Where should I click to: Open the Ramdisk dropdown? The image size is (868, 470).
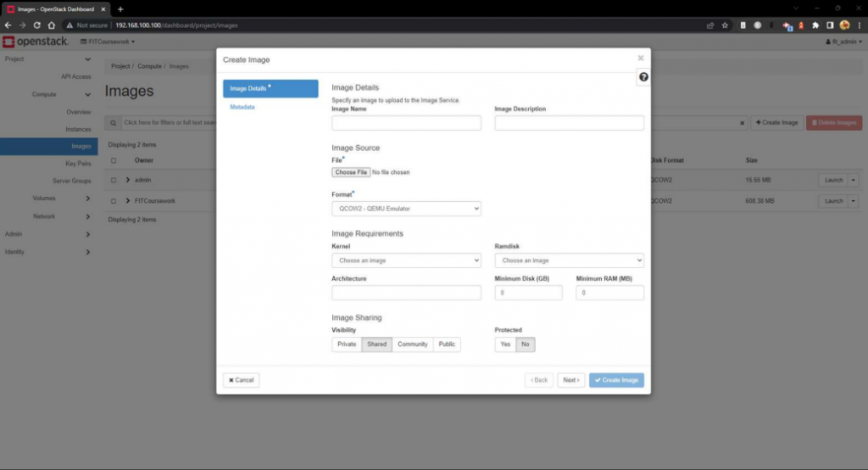pyautogui.click(x=569, y=260)
